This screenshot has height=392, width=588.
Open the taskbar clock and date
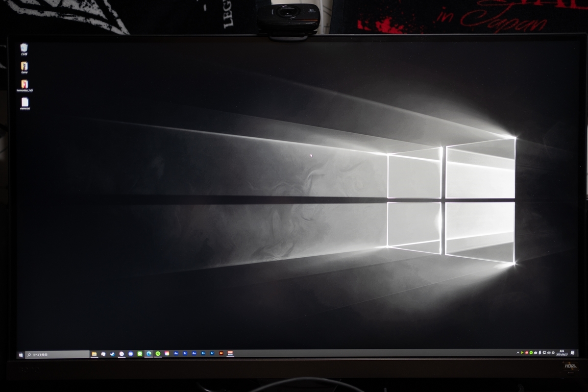tap(562, 353)
